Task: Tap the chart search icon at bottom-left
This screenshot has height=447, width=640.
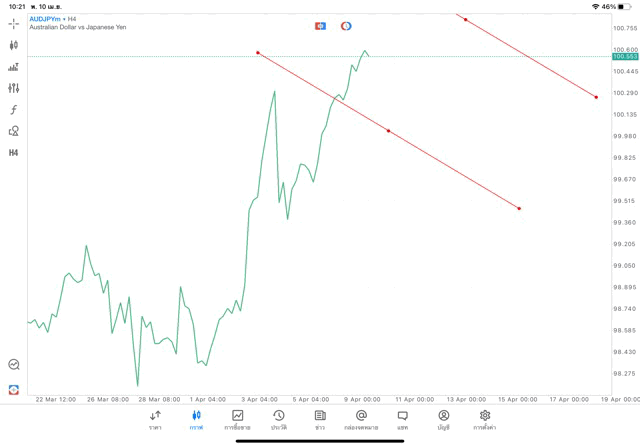Action: (x=14, y=365)
